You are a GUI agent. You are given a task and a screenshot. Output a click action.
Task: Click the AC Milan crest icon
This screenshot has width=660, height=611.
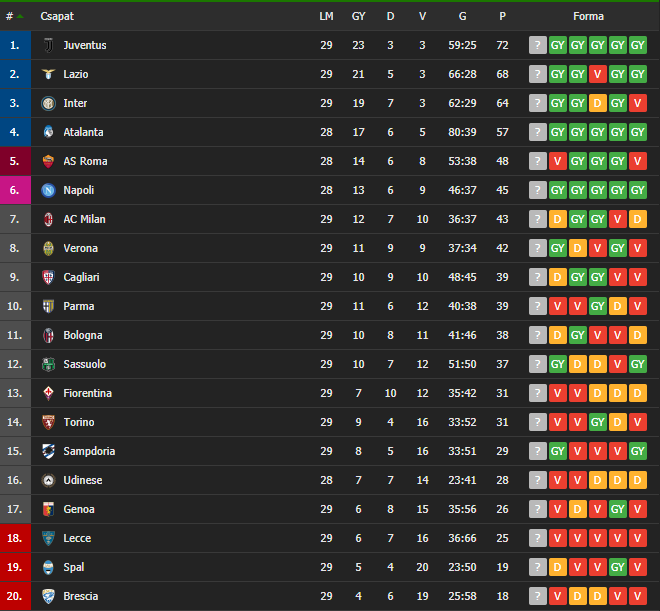pyautogui.click(x=48, y=219)
